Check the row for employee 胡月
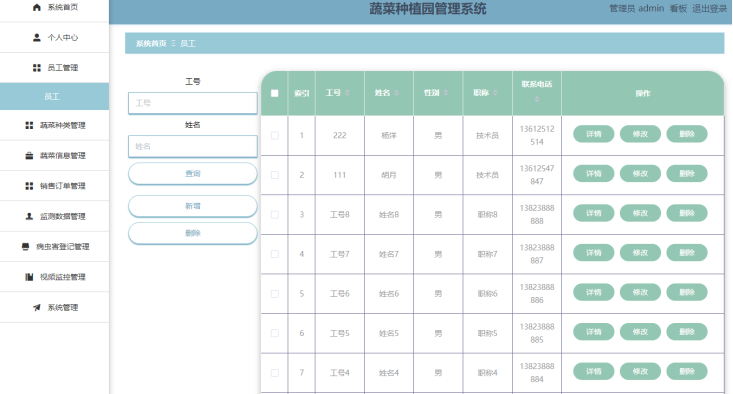The width and height of the screenshot is (733, 394). [275, 175]
